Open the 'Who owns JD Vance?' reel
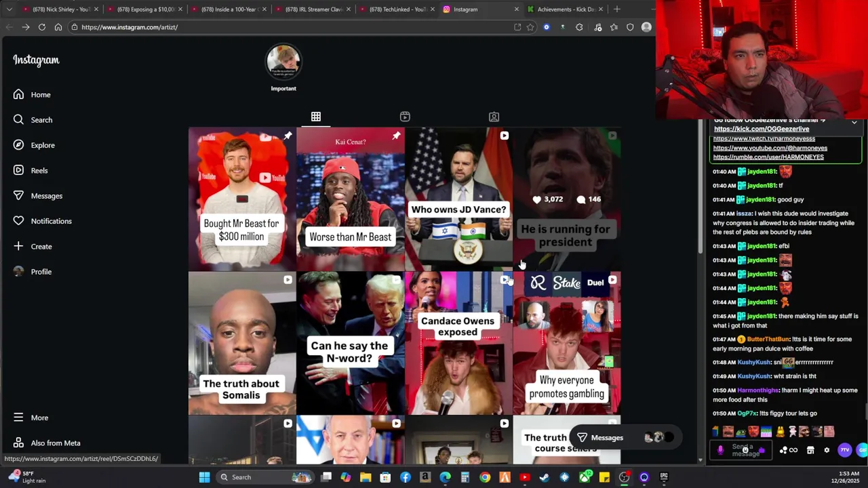This screenshot has width=868, height=488. click(x=458, y=199)
